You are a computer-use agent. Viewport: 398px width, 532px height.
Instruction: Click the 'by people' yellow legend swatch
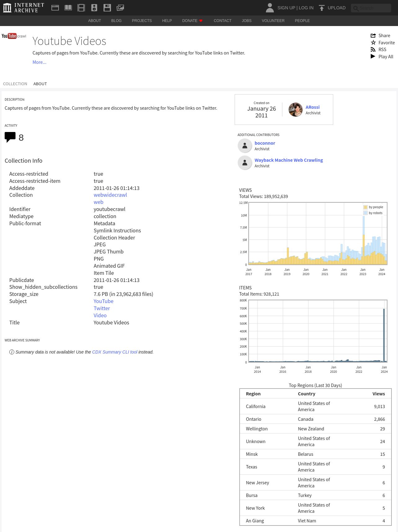[365, 207]
